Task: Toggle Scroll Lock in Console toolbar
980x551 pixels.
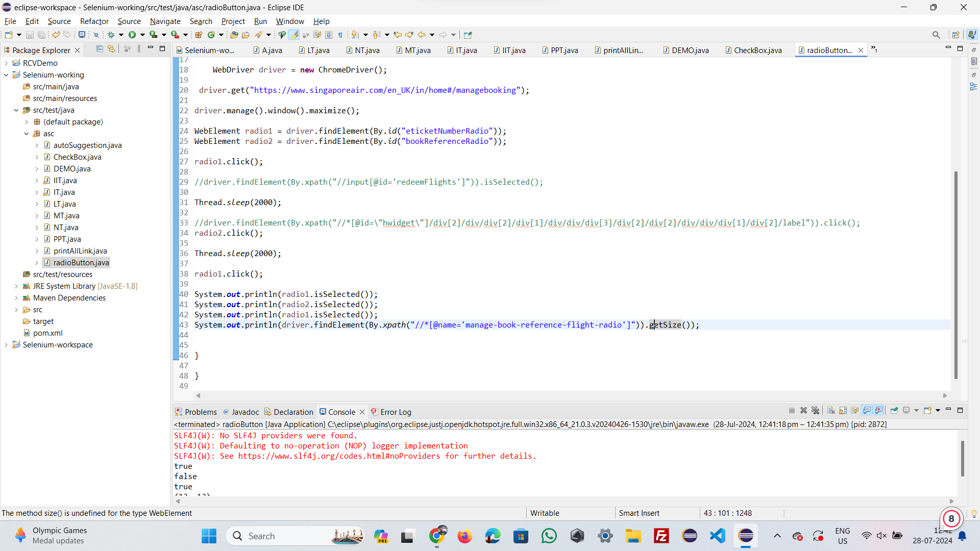Action: pos(843,410)
